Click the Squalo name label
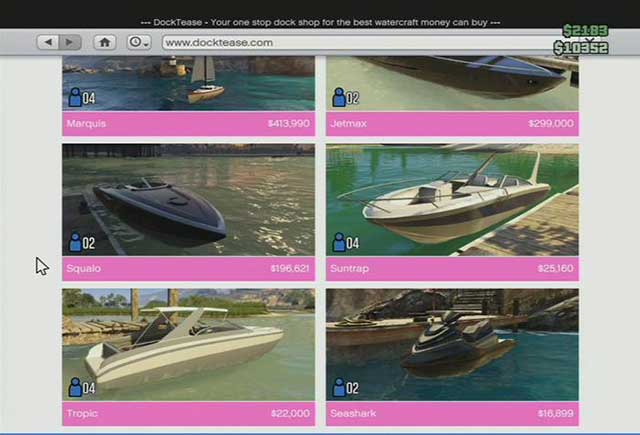 click(84, 269)
